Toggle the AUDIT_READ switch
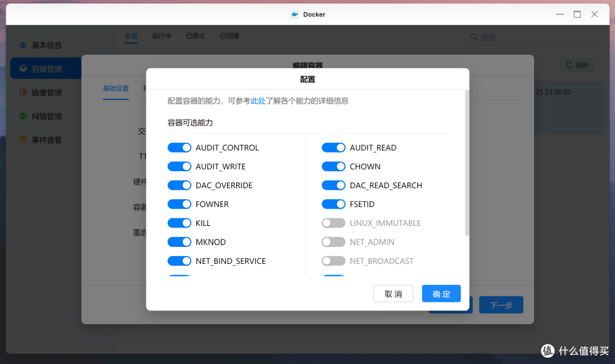The image size is (615, 364). coord(333,148)
